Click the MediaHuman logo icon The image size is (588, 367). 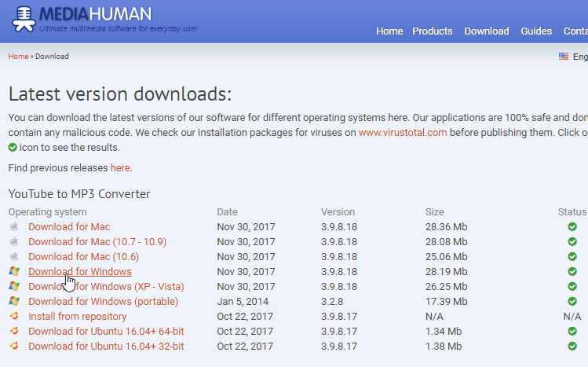tap(24, 19)
